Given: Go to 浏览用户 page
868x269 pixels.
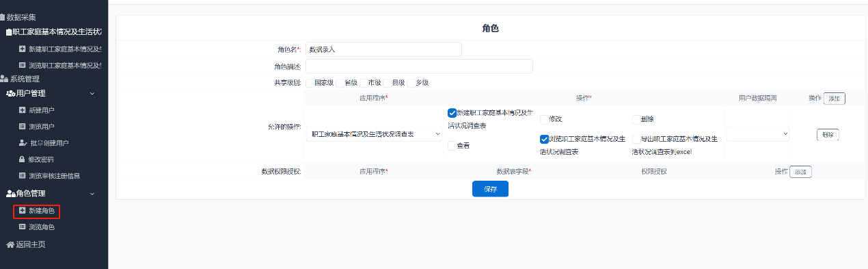Looking at the screenshot, I should (x=41, y=127).
